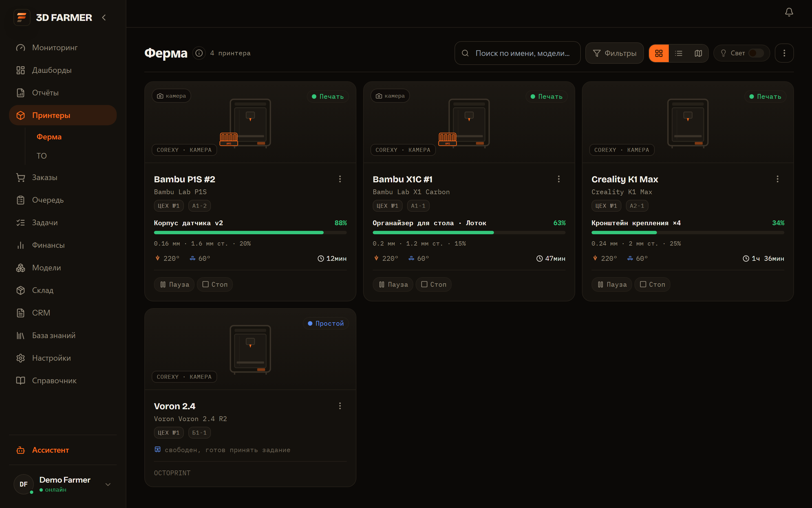The width and height of the screenshot is (812, 508).
Task: Open the Voron 2.4 card options menu
Action: (x=340, y=406)
